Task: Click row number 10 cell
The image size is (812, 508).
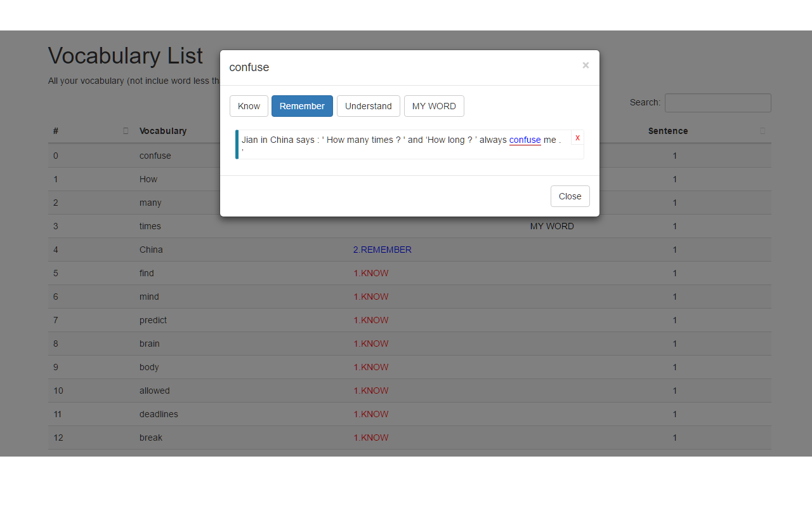Action: 58,391
